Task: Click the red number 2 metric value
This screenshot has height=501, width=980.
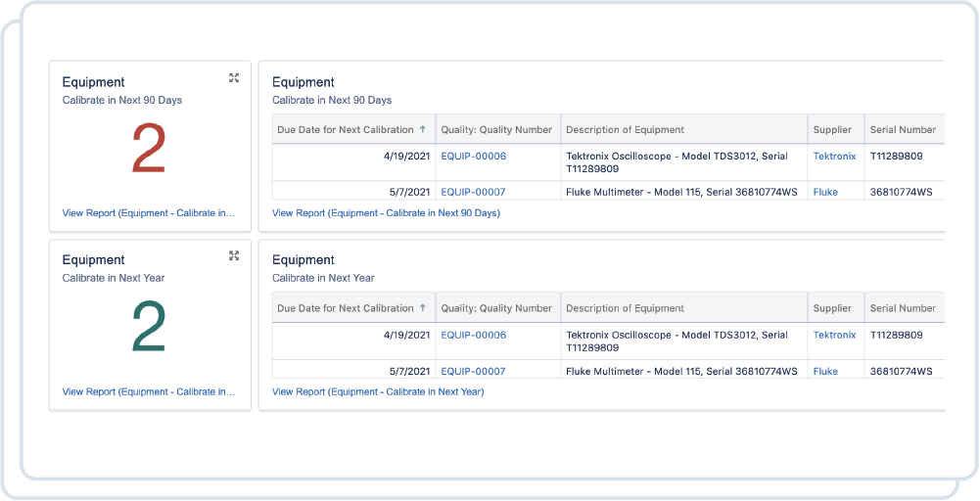Action: 149,151
